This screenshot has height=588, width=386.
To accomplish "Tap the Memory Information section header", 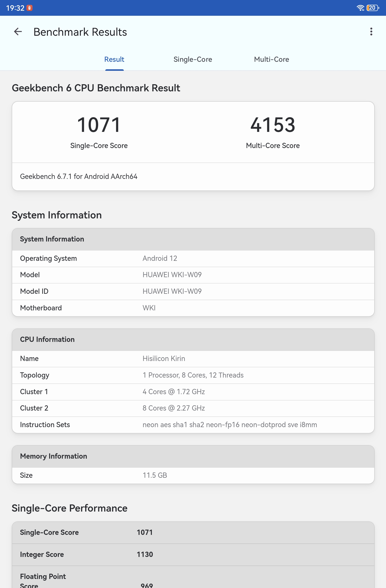I will (x=193, y=456).
